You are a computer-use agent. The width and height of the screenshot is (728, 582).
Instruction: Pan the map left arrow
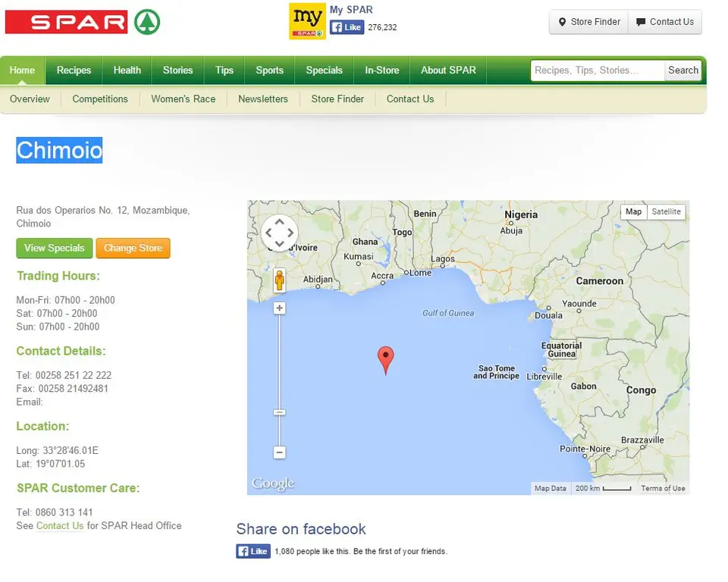tap(268, 233)
